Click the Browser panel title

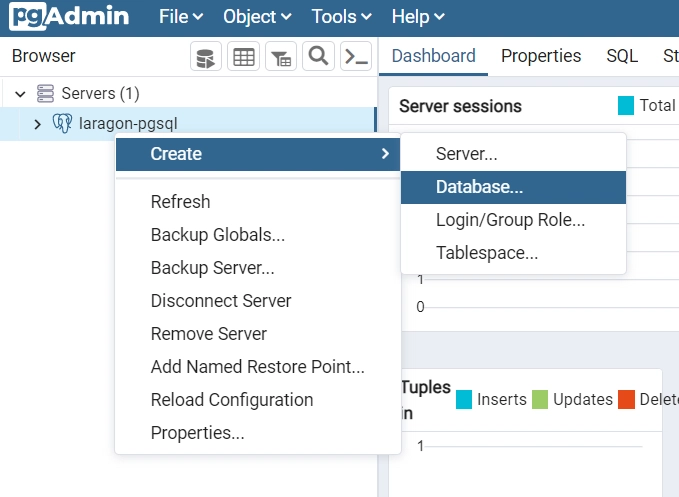click(x=43, y=56)
